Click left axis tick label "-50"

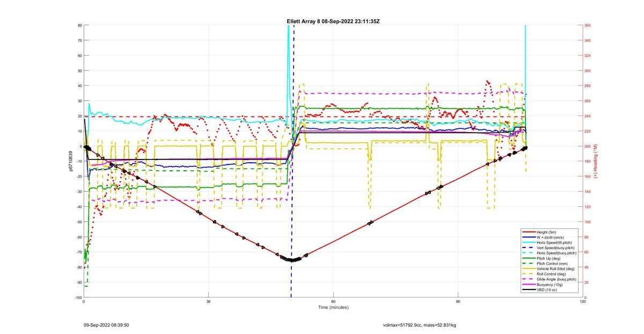(79, 222)
